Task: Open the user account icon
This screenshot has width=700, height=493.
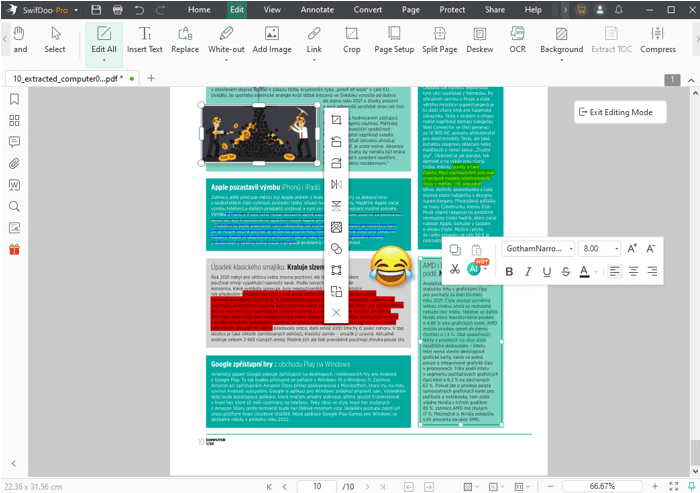Action: pyautogui.click(x=600, y=10)
